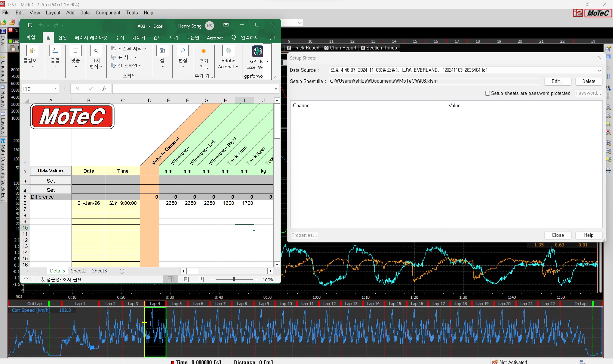Expand 조건부 서식 conditional formatting menu
Viewport: 613px width, 364px height.
pos(129,49)
